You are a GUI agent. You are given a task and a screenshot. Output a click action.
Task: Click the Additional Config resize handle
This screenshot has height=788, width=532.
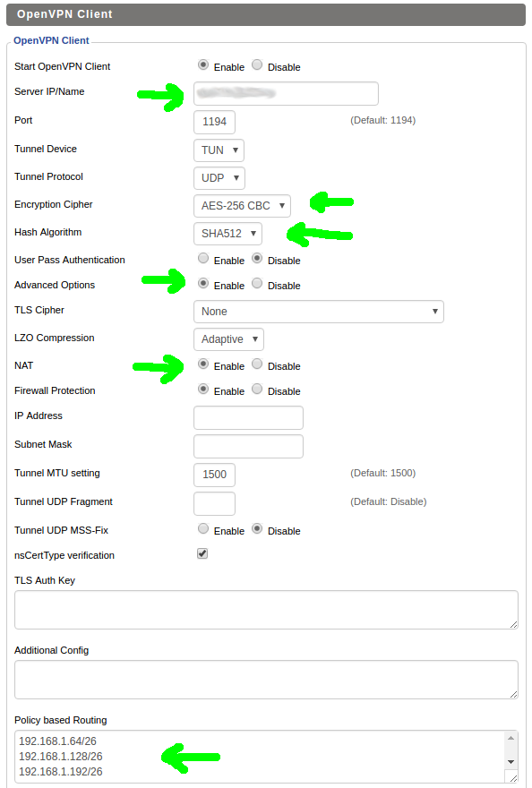[x=513, y=695]
